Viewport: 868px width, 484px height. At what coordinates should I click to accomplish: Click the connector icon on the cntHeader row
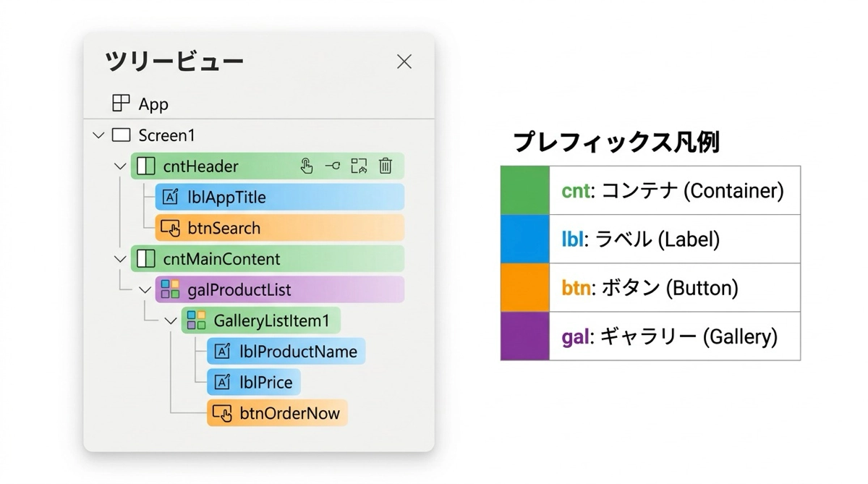(333, 166)
